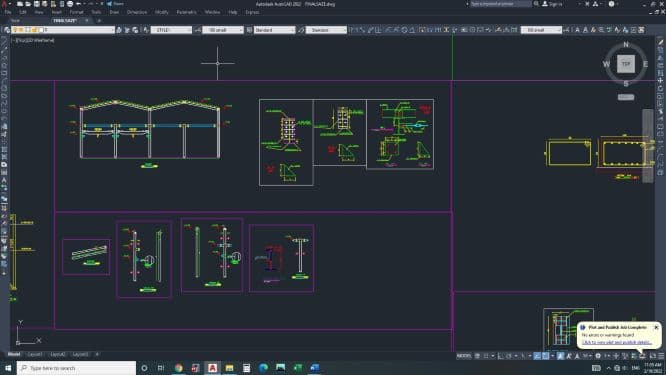The height and width of the screenshot is (375, 666).
Task: Open the Standard multileader style dropdown
Action: pos(326,30)
